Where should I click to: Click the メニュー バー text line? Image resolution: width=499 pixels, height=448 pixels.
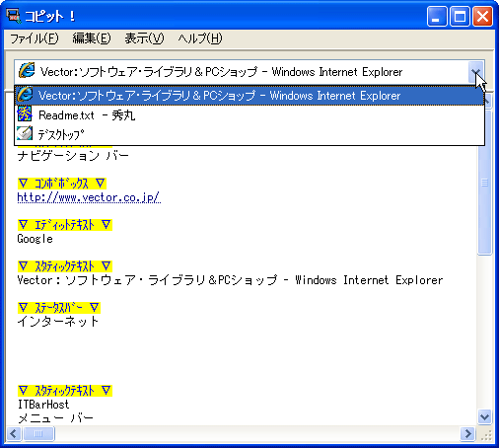tap(55, 418)
